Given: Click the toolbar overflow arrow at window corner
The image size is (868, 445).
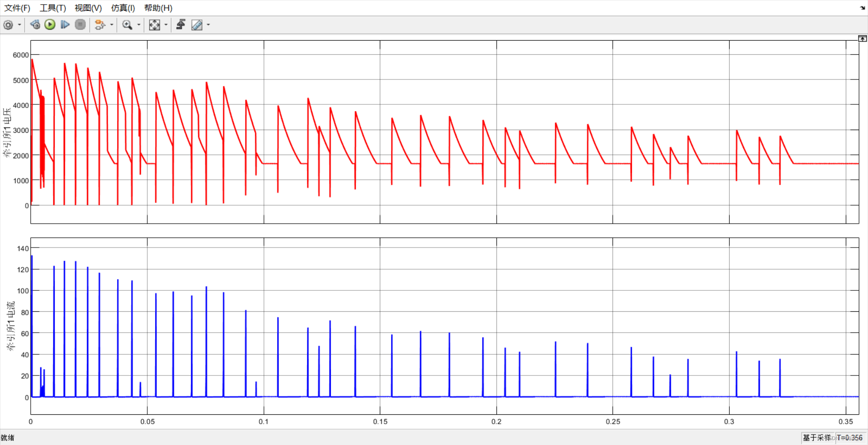Looking at the screenshot, I should pyautogui.click(x=863, y=8).
